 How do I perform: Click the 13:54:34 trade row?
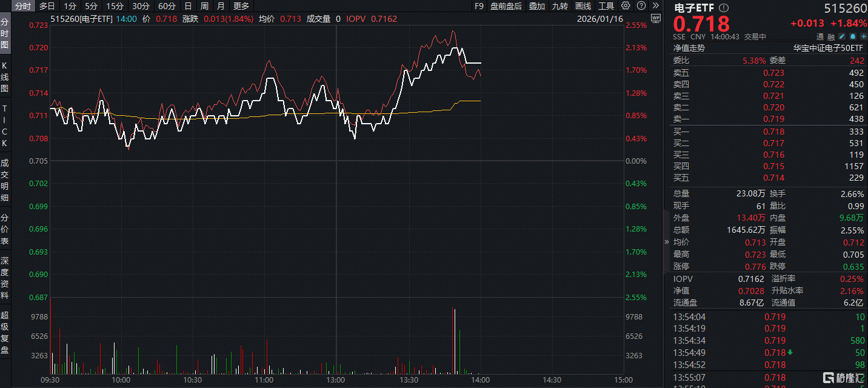click(770, 341)
